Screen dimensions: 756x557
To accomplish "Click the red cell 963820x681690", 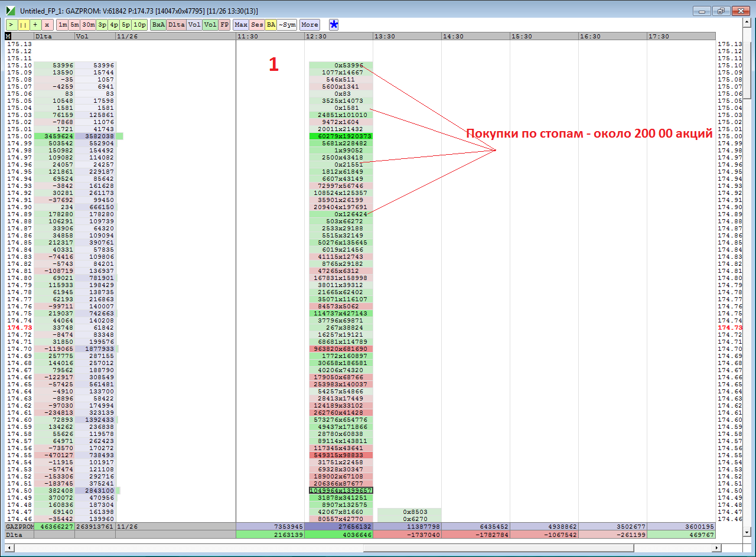I will [341, 349].
